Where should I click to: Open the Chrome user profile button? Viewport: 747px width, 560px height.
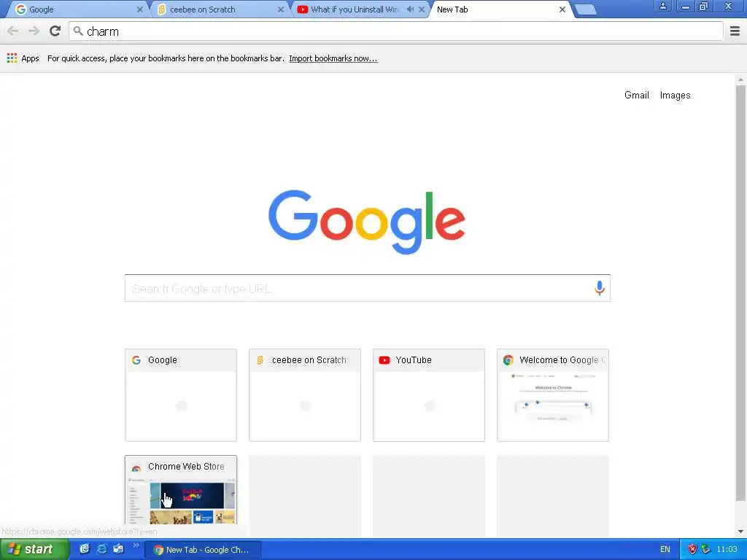(x=662, y=6)
